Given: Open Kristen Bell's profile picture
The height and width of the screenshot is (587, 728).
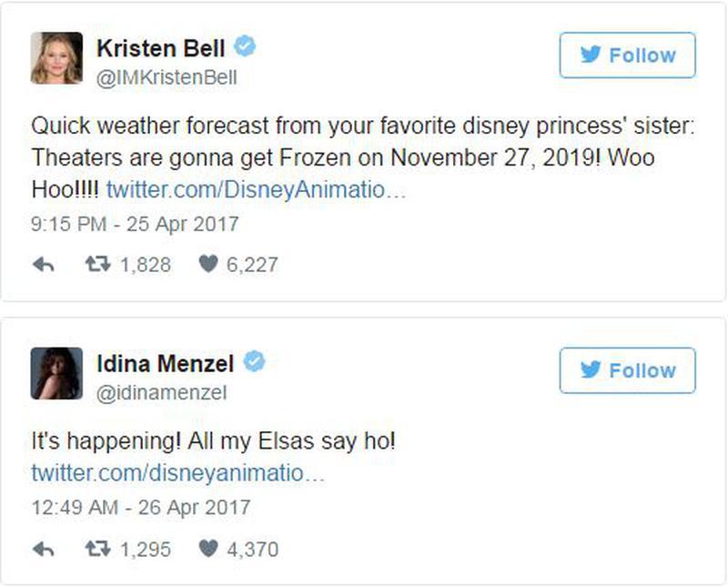Looking at the screenshot, I should point(56,58).
